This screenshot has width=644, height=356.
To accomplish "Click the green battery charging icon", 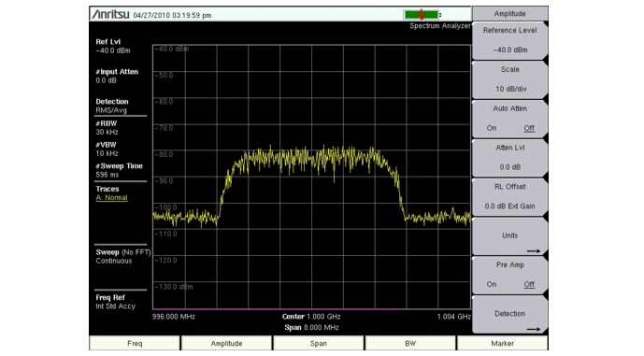I will click(x=421, y=15).
